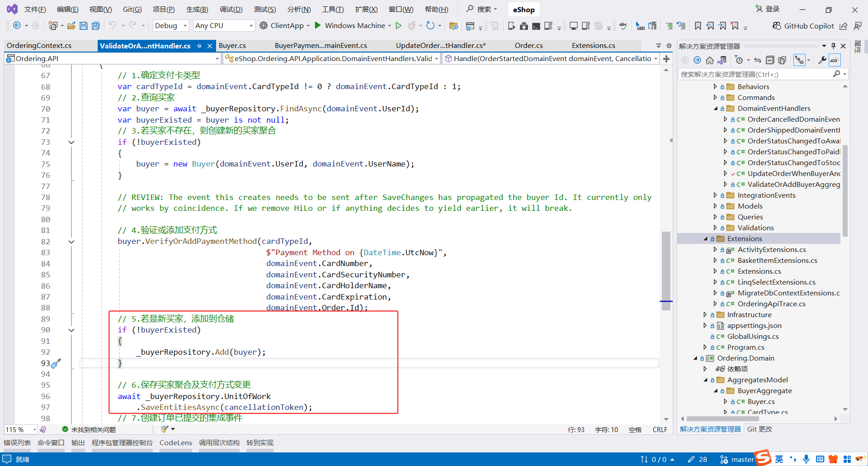Toggle Preview Selected Items in Solution Explorer
Image resolution: width=868 pixels, height=466 pixels.
point(835,60)
